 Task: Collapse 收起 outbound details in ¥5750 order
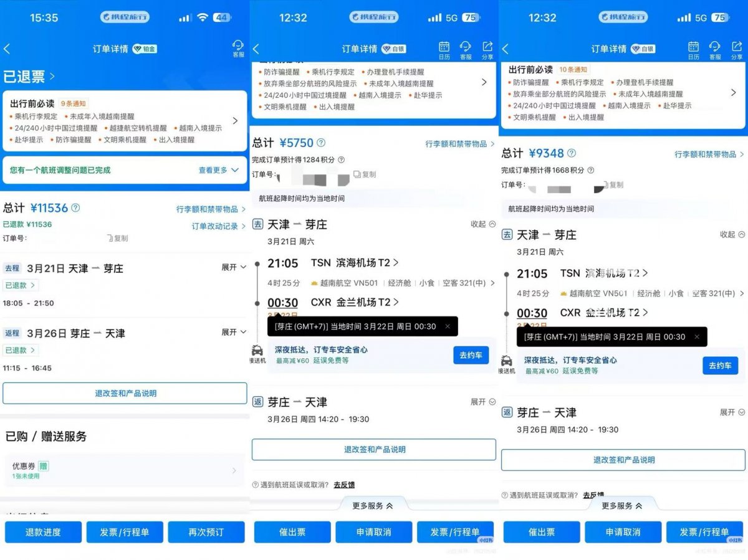point(483,224)
